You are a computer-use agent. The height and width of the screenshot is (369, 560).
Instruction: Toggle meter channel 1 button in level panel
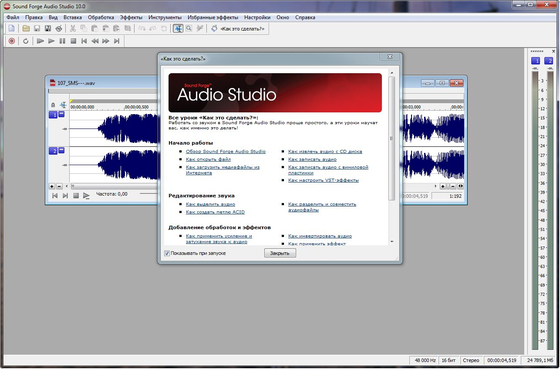pos(535,61)
